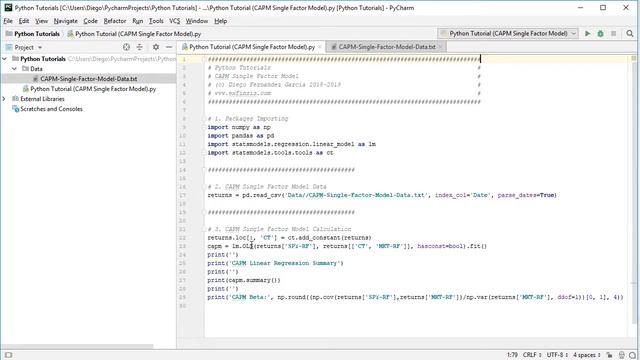Close the CAPM-Single-Factor-Model-Data.txt editor tab

(x=440, y=47)
